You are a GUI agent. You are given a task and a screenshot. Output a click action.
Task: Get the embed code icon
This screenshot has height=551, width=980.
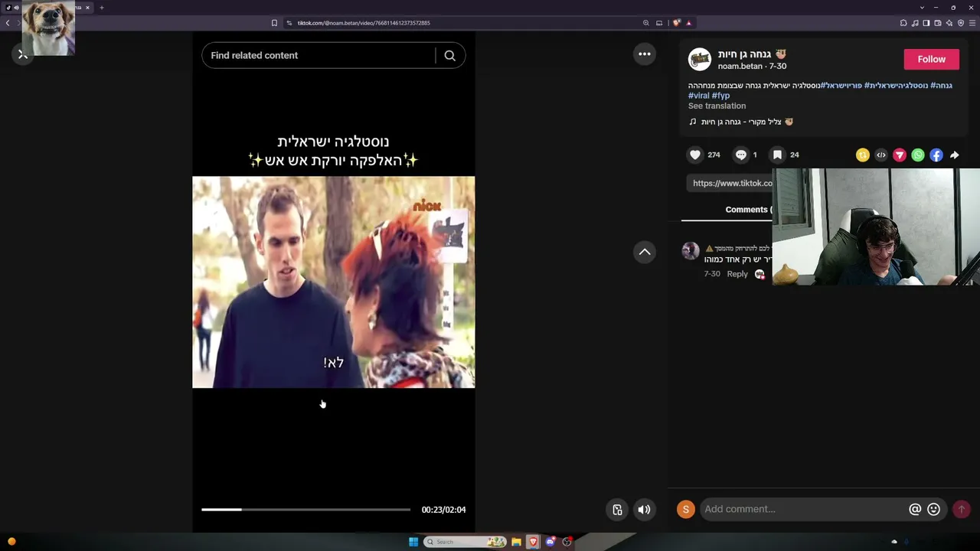click(x=881, y=155)
